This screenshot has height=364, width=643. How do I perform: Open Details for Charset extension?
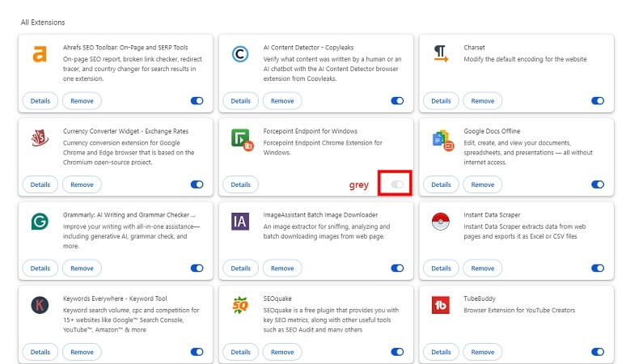pos(441,101)
